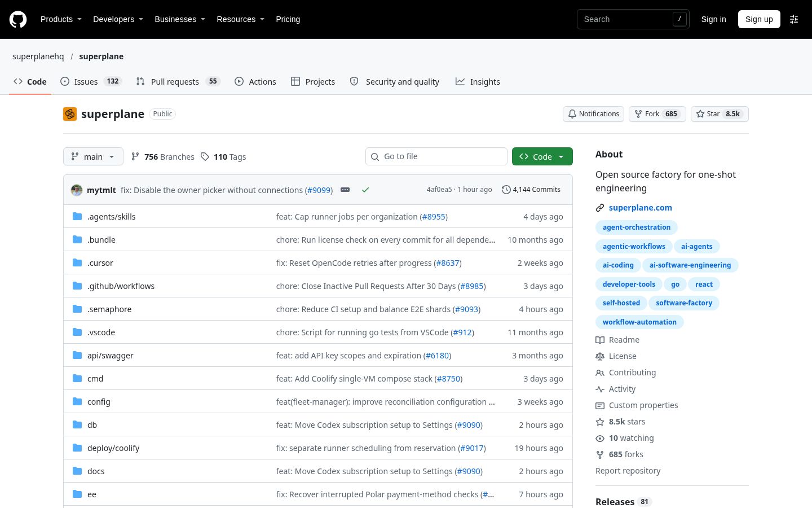Viewport: 812px width, 508px height.
Task: Open the main branch selector dropdown
Action: [93, 156]
